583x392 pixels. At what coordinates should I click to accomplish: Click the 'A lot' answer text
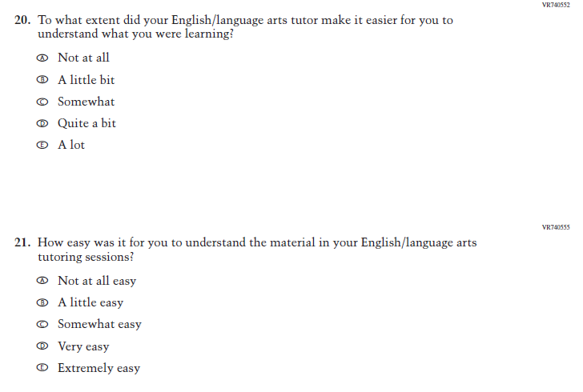(71, 145)
